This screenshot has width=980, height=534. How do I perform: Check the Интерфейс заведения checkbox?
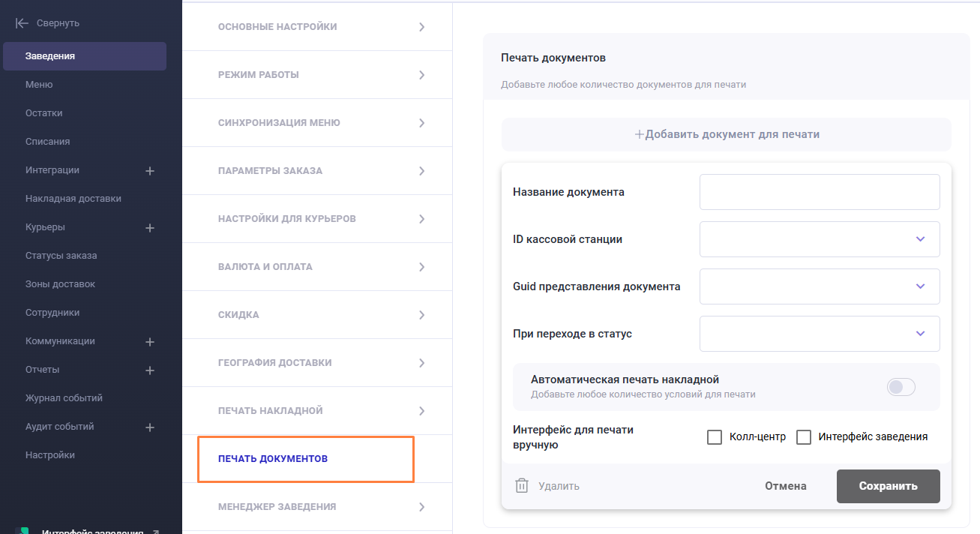click(804, 437)
